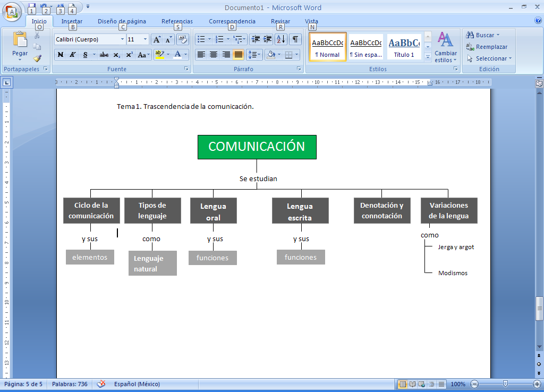Image resolution: width=544 pixels, height=392 pixels.
Task: Click the Palabras: 736 word count
Action: point(70,384)
